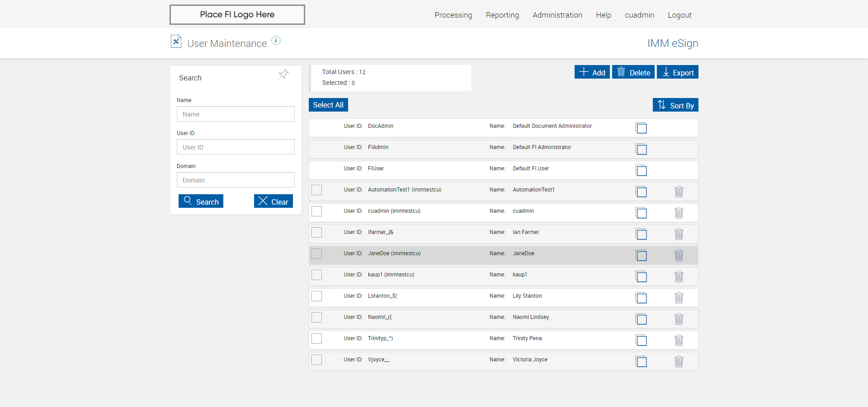
Task: Select the Naomi Lindsey row checkbox
Action: pyautogui.click(x=317, y=317)
